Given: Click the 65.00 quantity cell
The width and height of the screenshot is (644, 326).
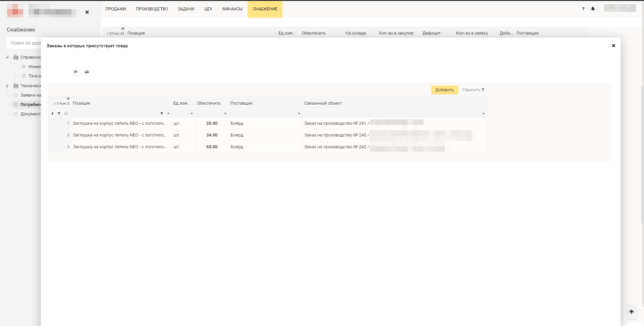Looking at the screenshot, I should point(212,147).
